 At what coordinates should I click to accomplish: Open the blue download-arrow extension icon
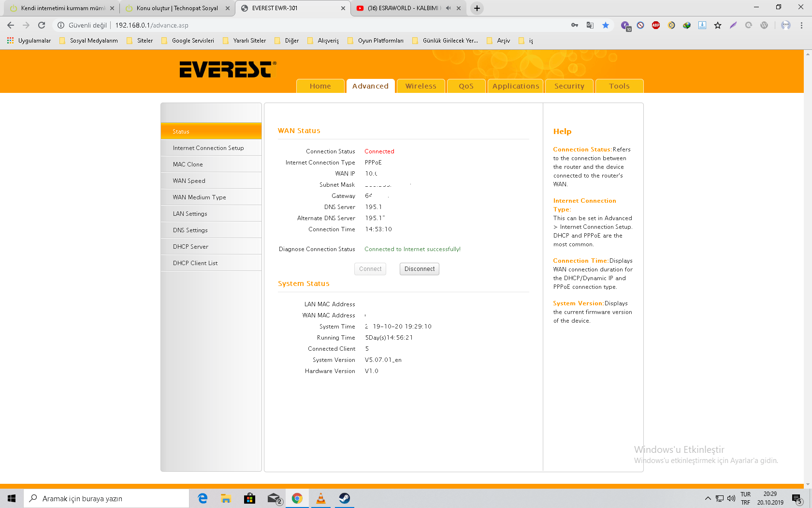[702, 25]
